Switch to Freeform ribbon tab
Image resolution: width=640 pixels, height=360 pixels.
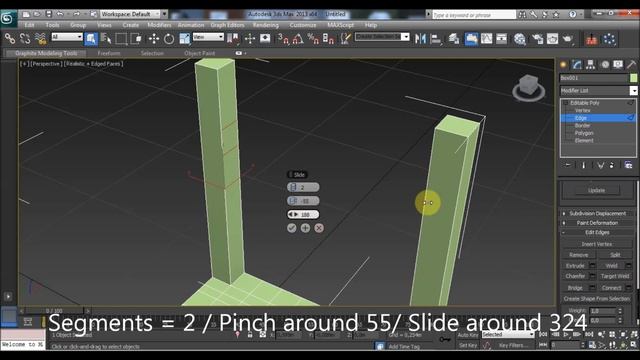tap(109, 53)
